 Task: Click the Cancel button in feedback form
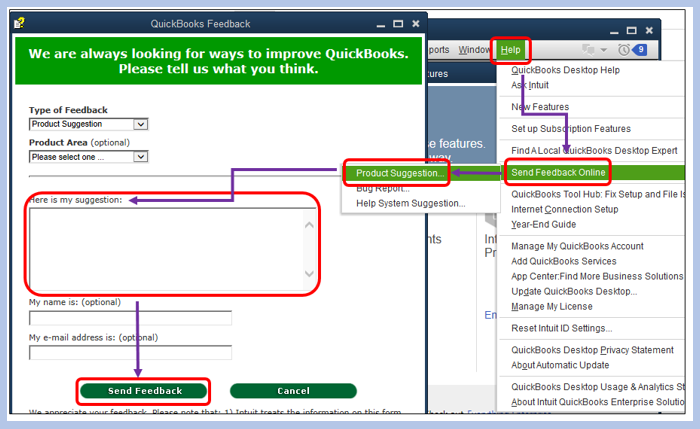[293, 391]
